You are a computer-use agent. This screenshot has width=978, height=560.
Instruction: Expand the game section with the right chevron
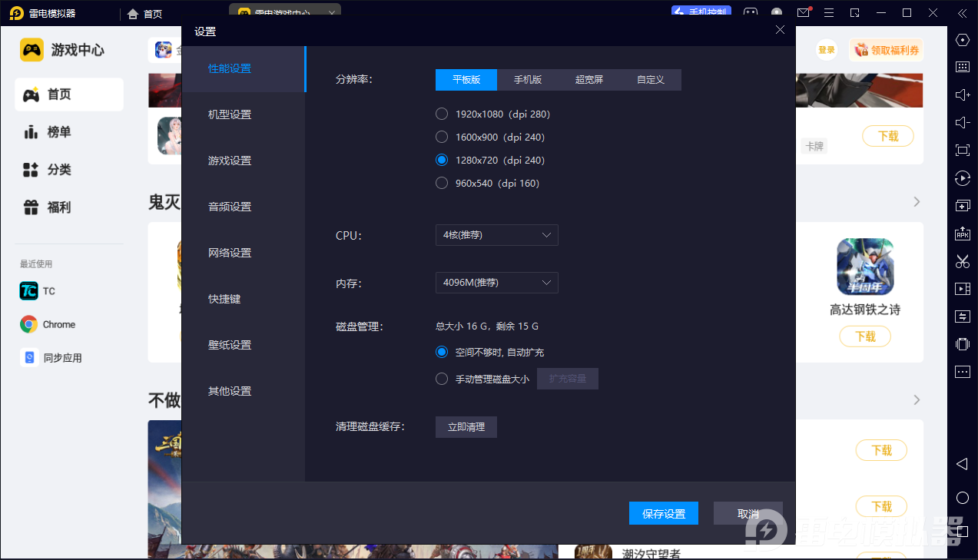915,201
